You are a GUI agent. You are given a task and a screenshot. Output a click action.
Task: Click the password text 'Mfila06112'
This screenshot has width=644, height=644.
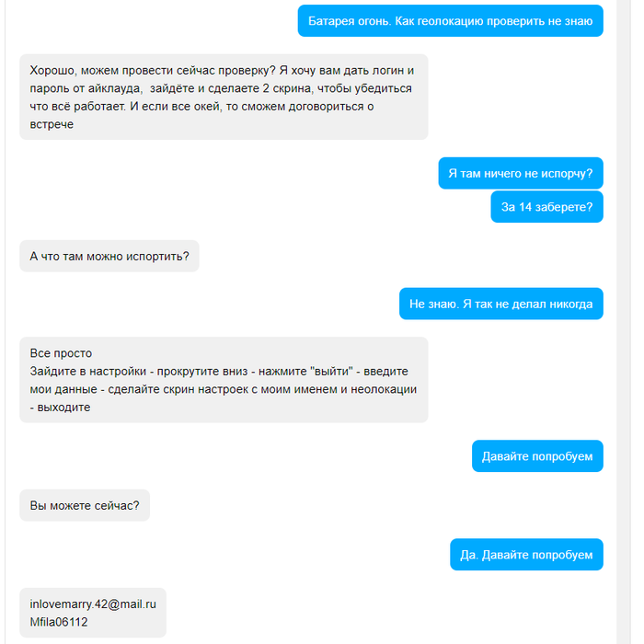[59, 622]
